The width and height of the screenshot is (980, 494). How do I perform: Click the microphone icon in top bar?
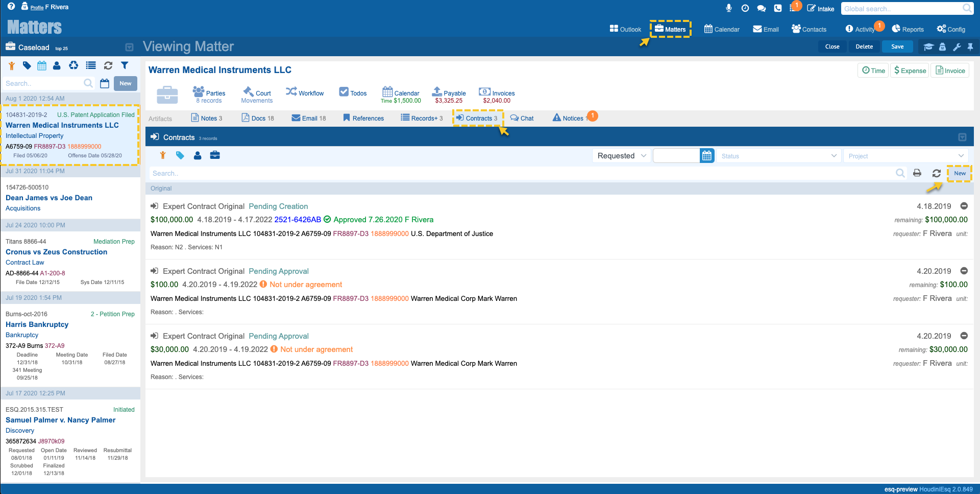(728, 8)
